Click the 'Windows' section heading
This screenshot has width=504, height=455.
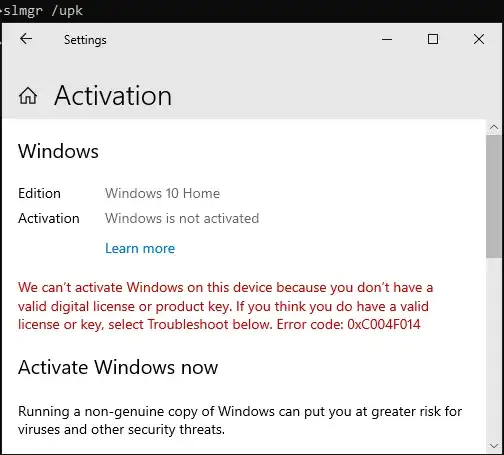tap(58, 151)
